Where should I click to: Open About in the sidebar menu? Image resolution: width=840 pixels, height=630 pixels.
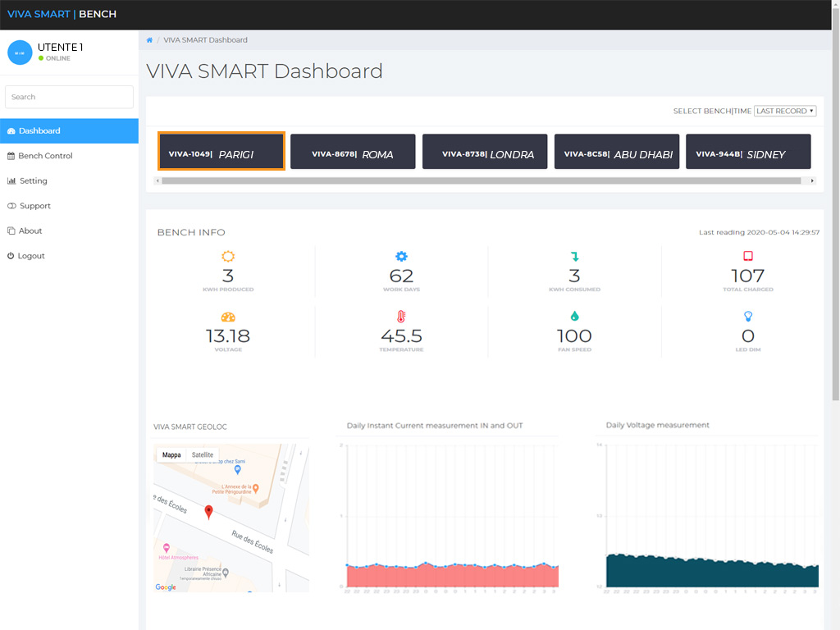click(x=69, y=231)
